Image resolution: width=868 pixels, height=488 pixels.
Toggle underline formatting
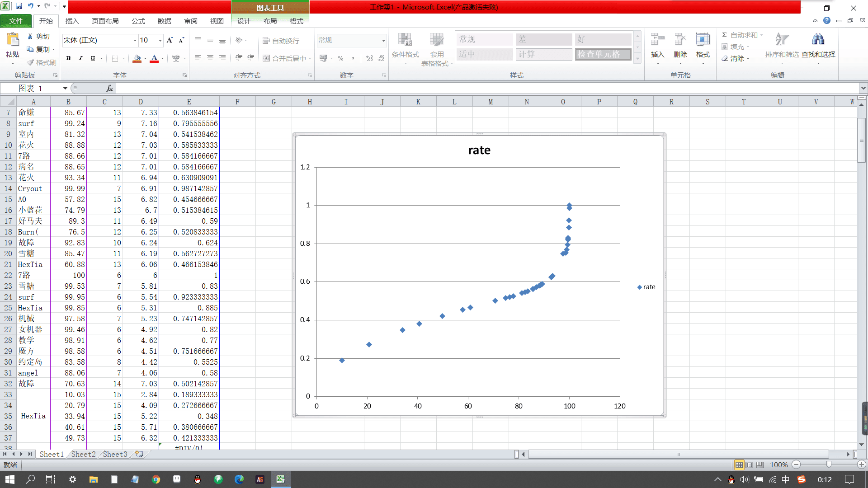(x=93, y=58)
